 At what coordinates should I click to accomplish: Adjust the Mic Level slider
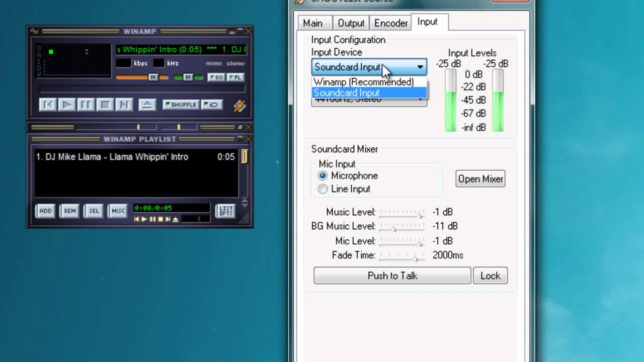pos(402,242)
